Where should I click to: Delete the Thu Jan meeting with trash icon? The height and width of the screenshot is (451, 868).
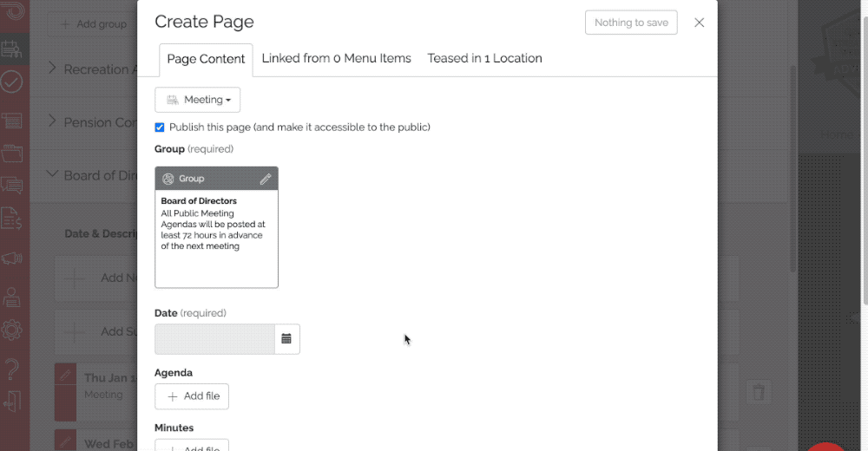pos(759,392)
